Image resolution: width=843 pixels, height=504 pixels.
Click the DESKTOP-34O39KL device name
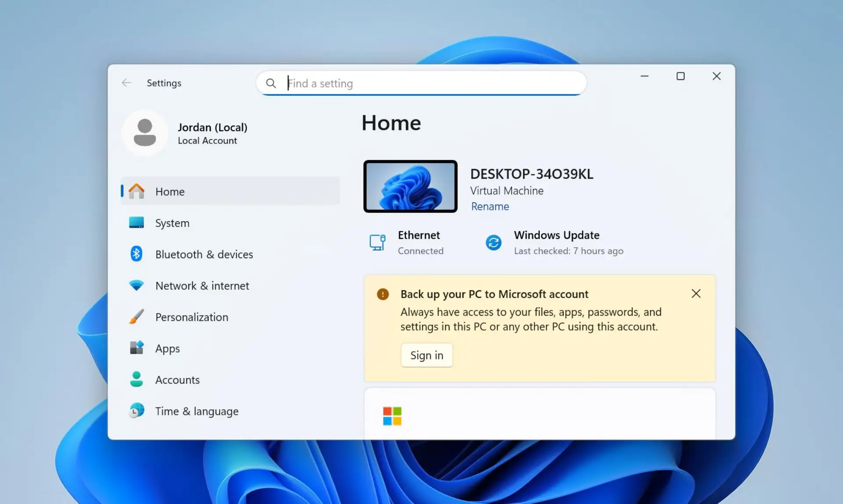click(x=532, y=174)
